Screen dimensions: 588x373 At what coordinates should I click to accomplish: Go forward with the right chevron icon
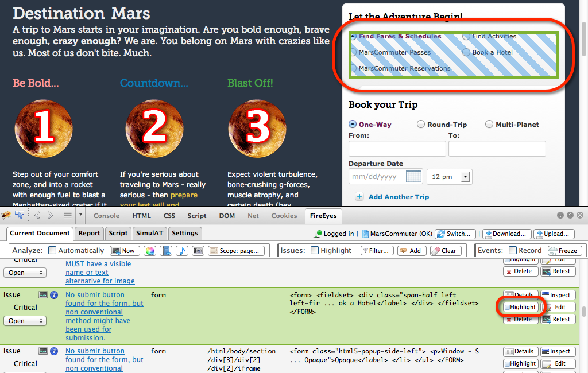point(51,215)
